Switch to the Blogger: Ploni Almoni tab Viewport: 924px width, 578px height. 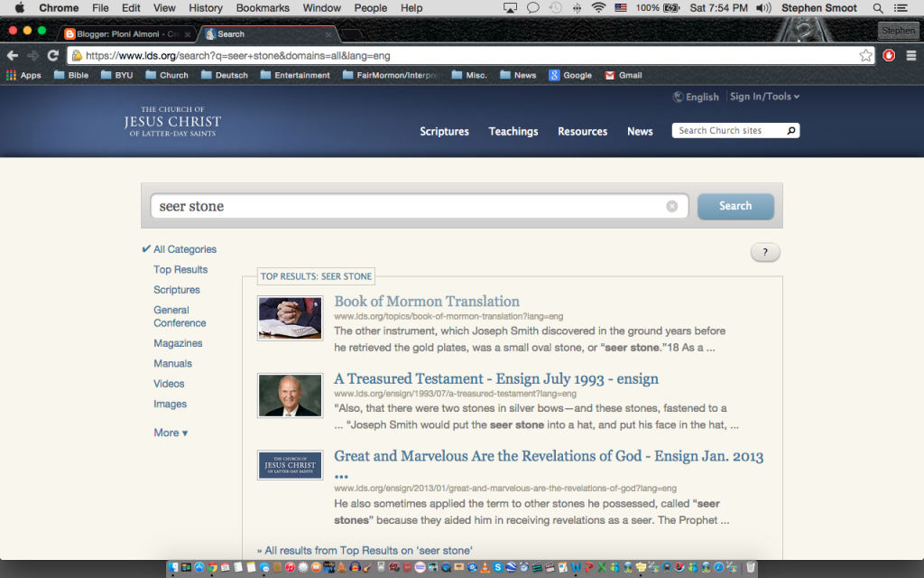[x=126, y=34]
